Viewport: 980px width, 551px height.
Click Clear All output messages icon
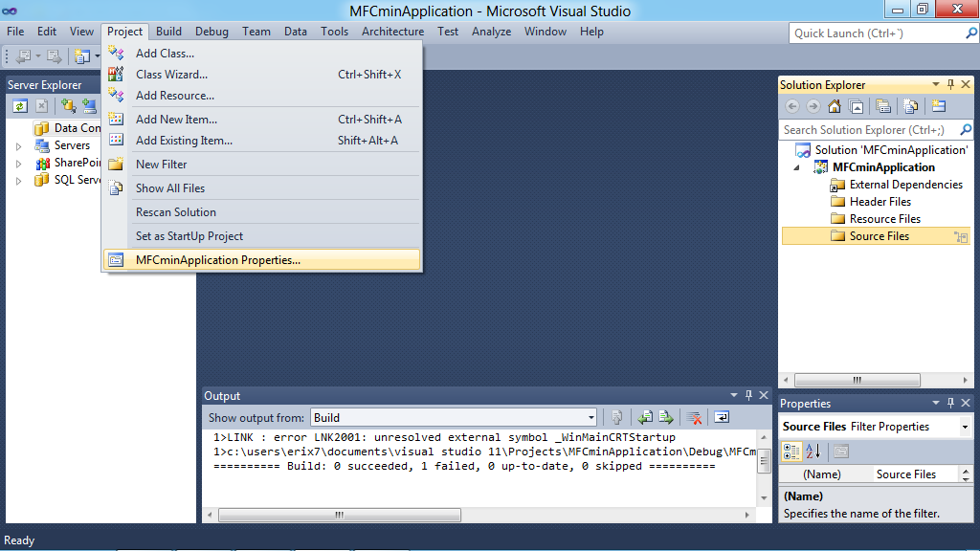point(694,417)
